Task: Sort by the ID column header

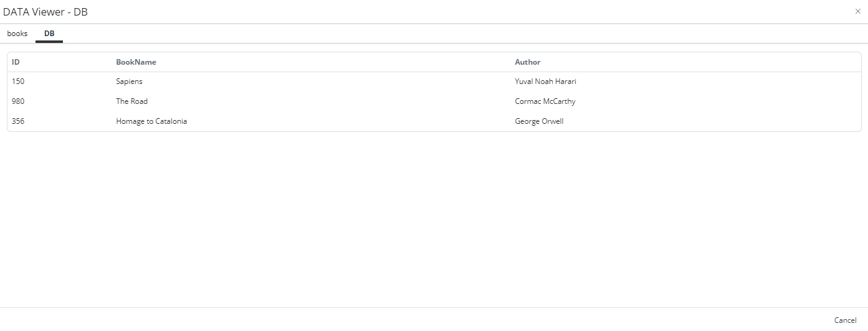Action: click(16, 62)
